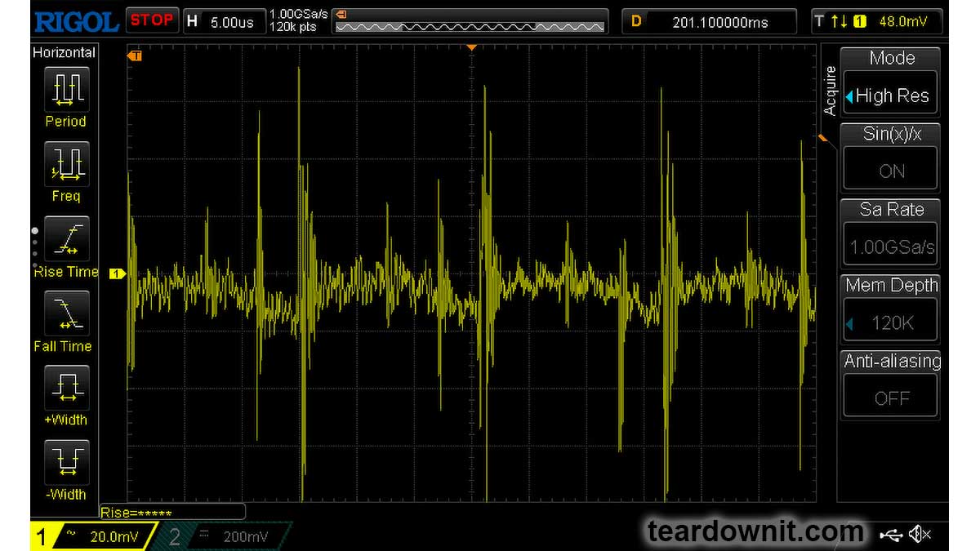Toggle Anti-aliasing OFF setting
This screenshot has width=980, height=551.
point(891,398)
